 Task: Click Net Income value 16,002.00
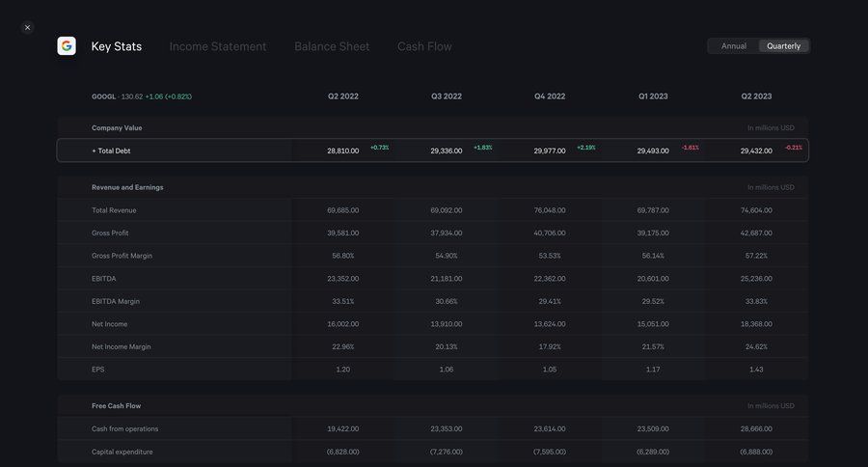(342, 324)
